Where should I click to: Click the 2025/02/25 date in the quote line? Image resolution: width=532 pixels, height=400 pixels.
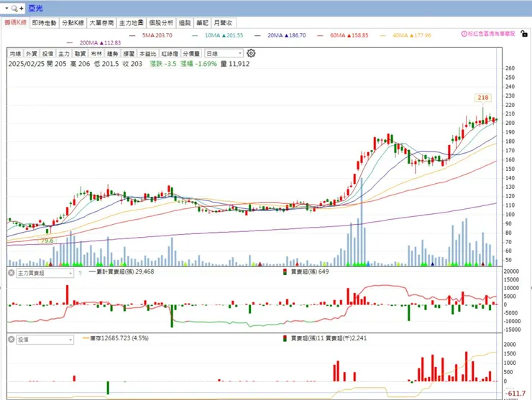(26, 64)
